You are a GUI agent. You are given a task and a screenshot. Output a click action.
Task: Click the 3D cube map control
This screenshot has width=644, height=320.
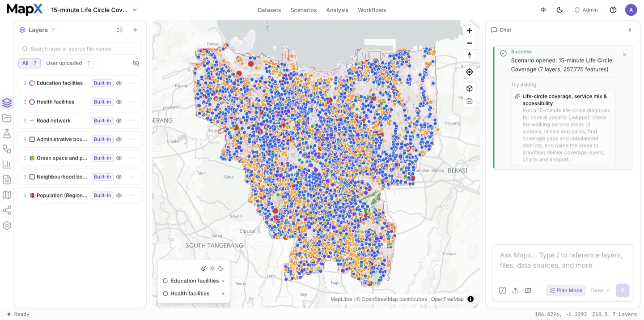pos(469,89)
